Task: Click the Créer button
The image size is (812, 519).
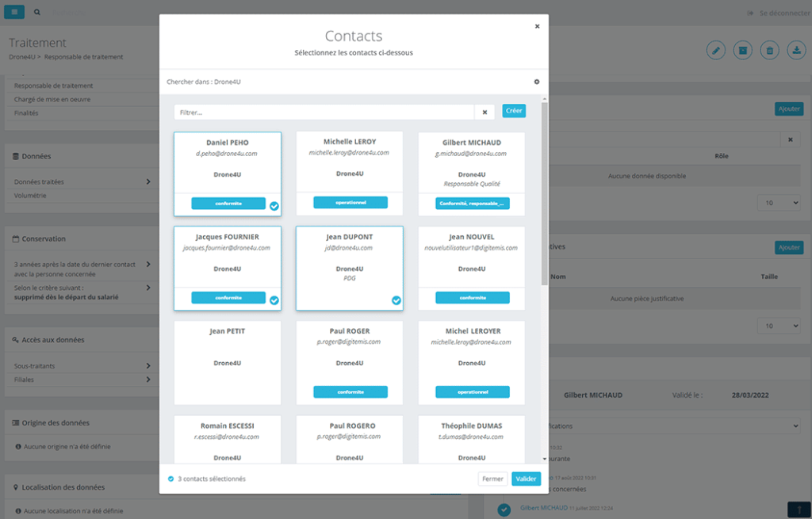Action: pos(514,111)
